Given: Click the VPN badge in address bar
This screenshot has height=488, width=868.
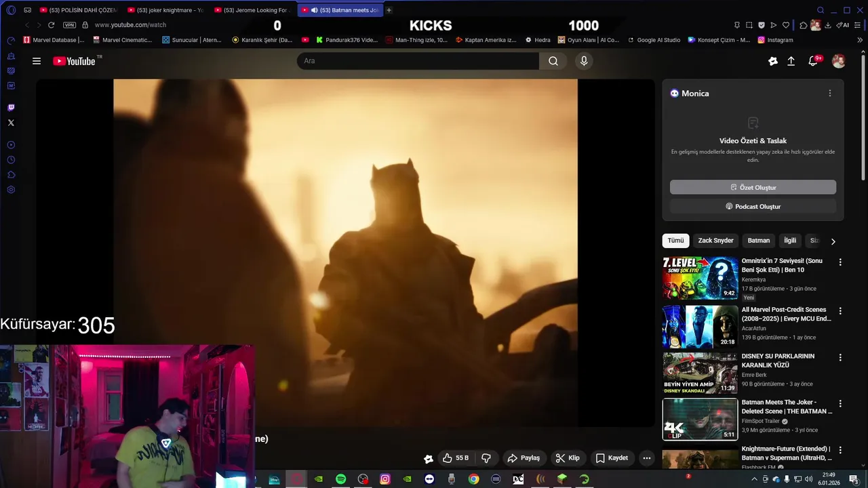Looking at the screenshot, I should point(69,25).
